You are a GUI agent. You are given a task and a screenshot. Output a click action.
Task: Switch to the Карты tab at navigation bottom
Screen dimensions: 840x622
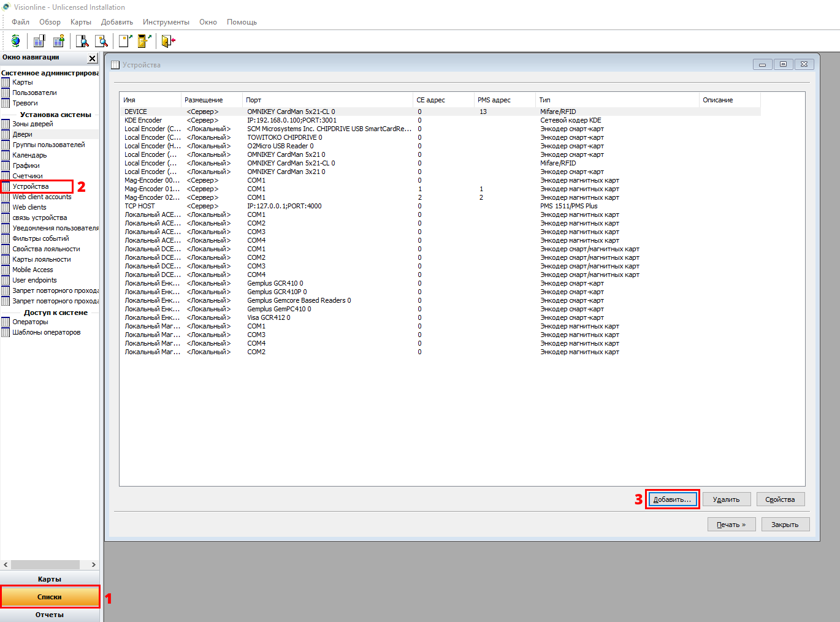[x=50, y=579]
